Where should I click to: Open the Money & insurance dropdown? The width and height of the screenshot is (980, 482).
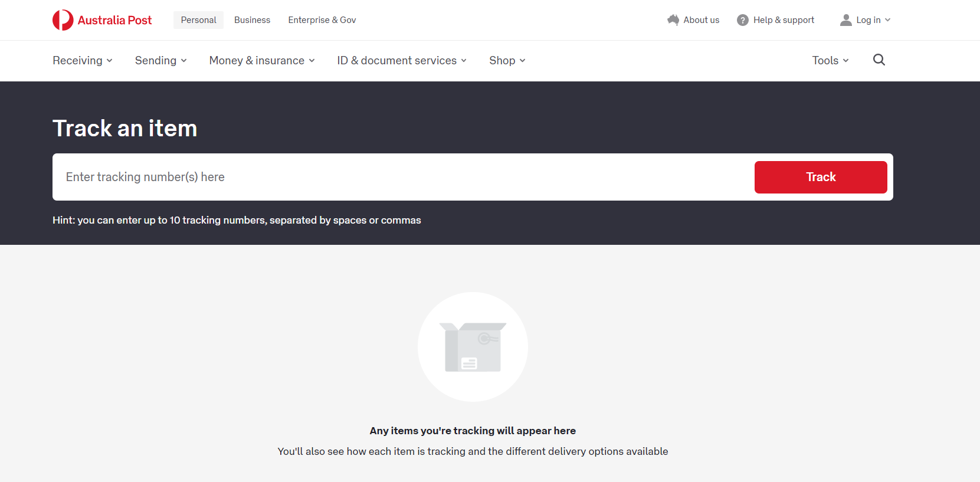pos(262,60)
